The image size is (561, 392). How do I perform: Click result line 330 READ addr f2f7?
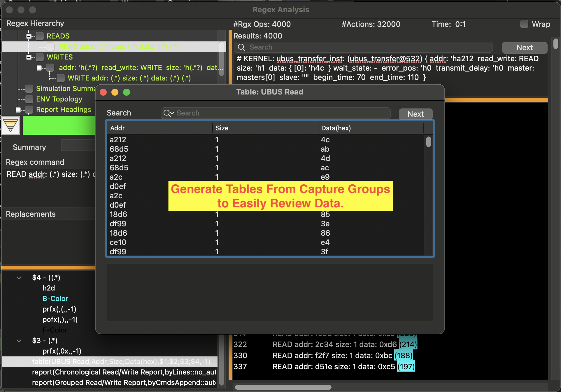(323, 356)
